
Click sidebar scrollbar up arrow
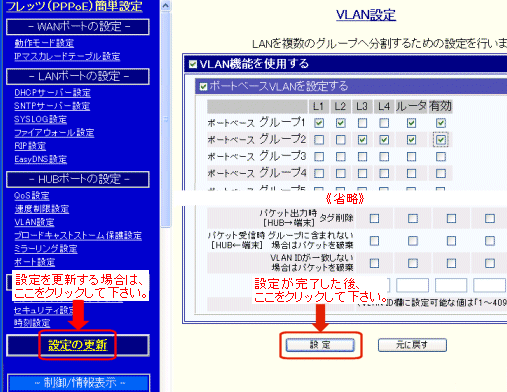coord(165,6)
